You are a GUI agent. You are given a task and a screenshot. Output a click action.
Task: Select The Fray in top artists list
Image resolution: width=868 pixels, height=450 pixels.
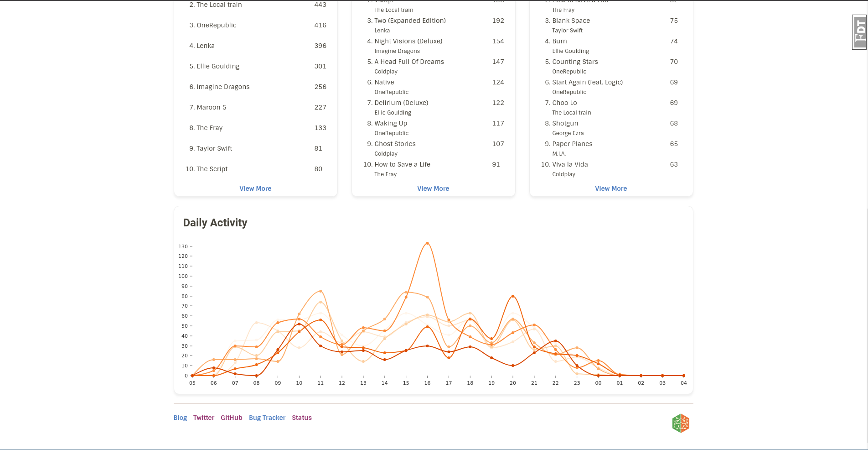point(210,128)
